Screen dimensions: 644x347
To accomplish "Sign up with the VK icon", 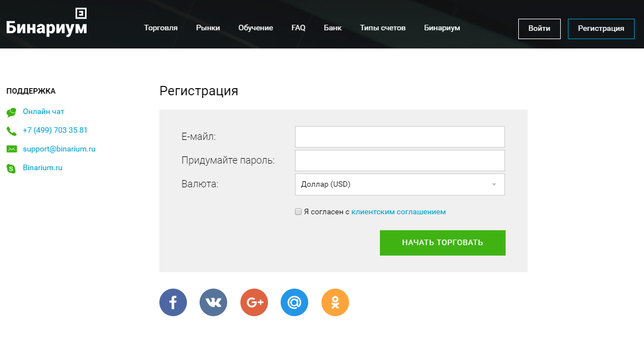I will point(213,302).
